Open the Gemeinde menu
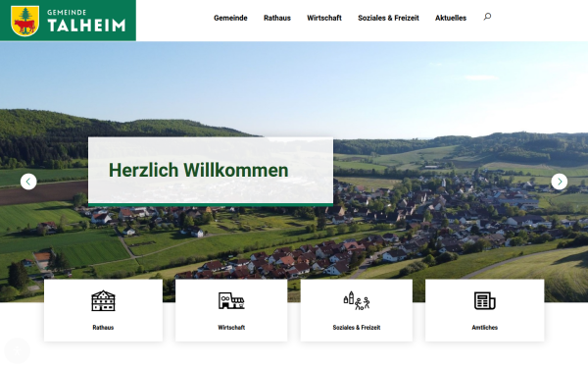Image resolution: width=588 pixels, height=368 pixels. pyautogui.click(x=230, y=18)
